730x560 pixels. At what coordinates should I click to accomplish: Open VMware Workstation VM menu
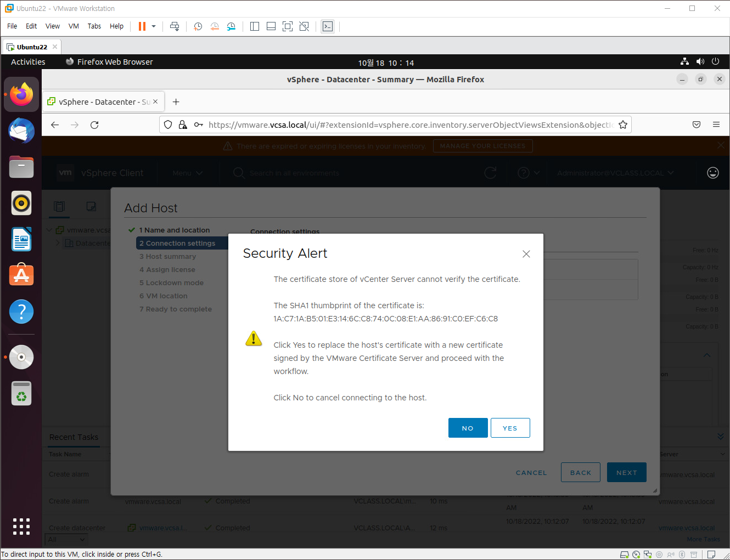click(74, 26)
